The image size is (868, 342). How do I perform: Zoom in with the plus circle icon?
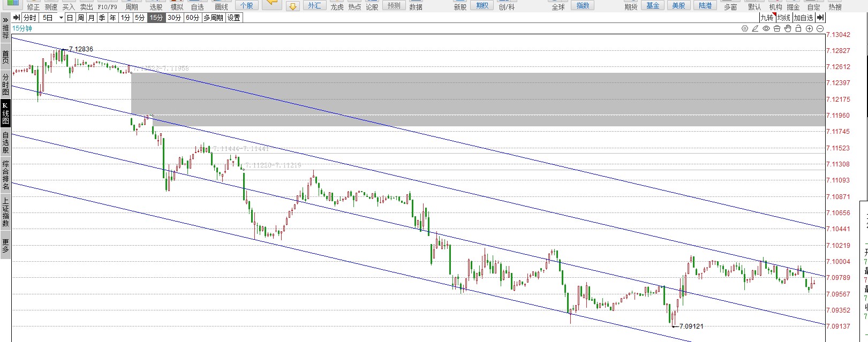(809, 29)
